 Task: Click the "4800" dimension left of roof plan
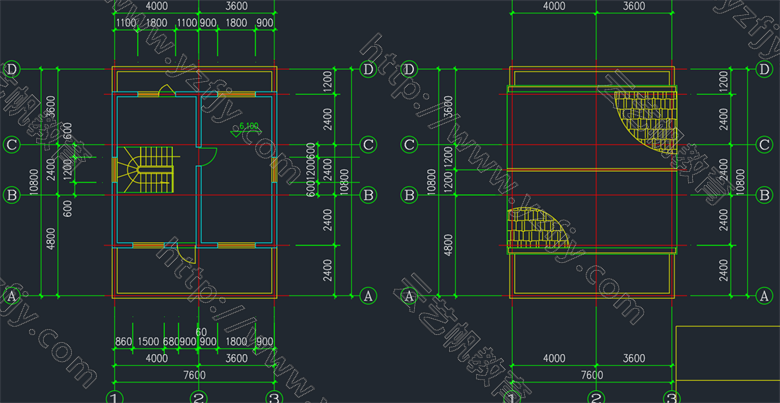[449, 245]
